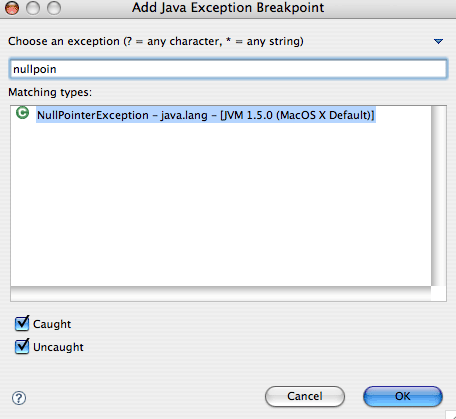The image size is (456, 419).
Task: Dismiss the dialog with Cancel
Action: 305,396
